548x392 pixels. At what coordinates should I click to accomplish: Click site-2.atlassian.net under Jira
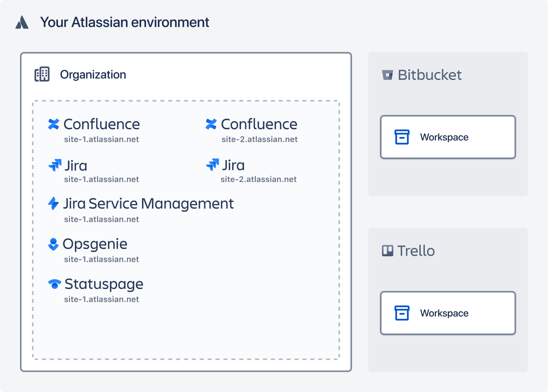coord(259,179)
